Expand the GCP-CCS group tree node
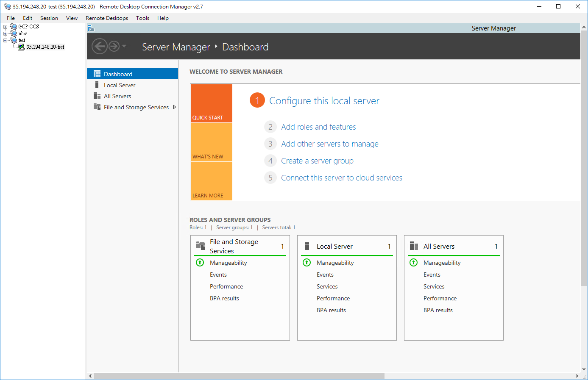Image resolution: width=588 pixels, height=380 pixels. point(6,27)
